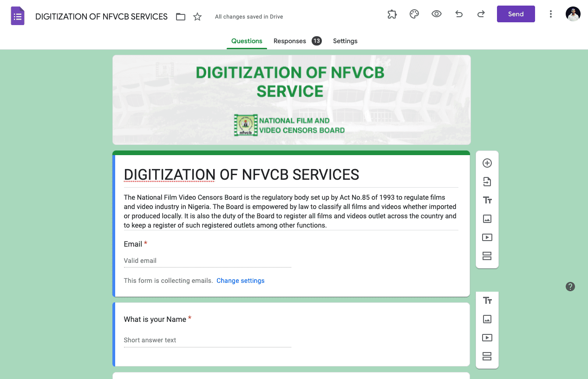Add image from upper floating toolbar
Screen dimensions: 588x379
point(487,219)
